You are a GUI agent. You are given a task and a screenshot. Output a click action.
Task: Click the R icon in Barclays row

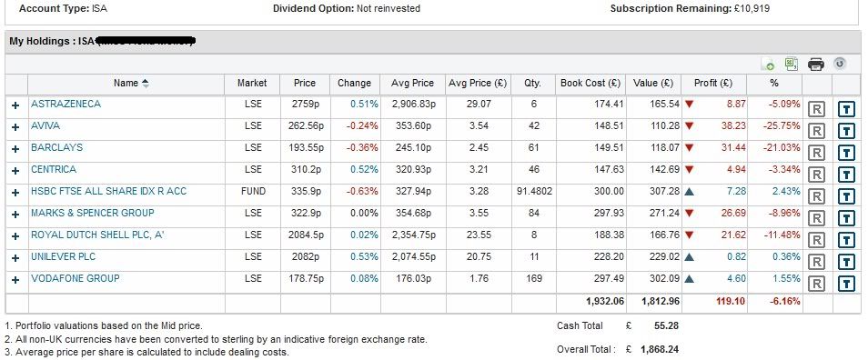point(816,153)
